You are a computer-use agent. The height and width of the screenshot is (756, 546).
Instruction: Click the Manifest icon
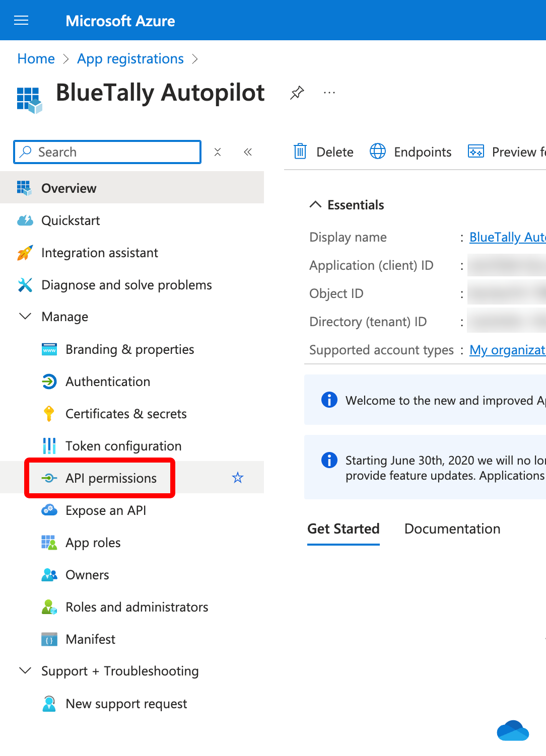49,639
